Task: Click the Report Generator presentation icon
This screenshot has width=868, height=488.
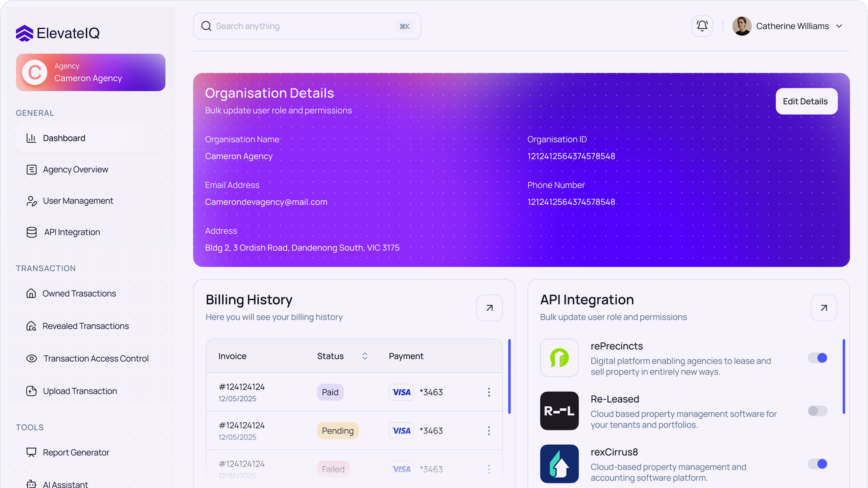Action: (x=31, y=453)
